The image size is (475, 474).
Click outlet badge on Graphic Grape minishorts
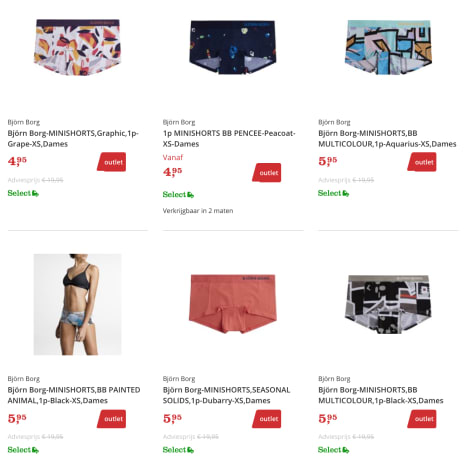(x=112, y=162)
